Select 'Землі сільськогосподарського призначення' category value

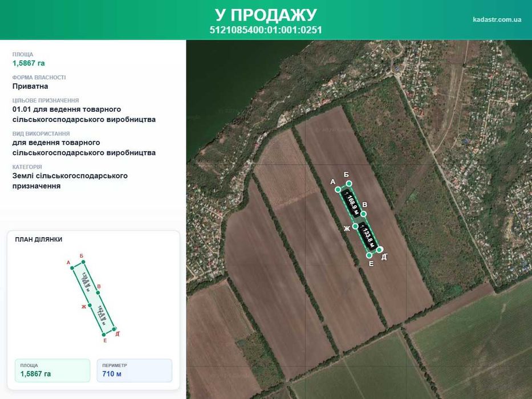(70, 181)
